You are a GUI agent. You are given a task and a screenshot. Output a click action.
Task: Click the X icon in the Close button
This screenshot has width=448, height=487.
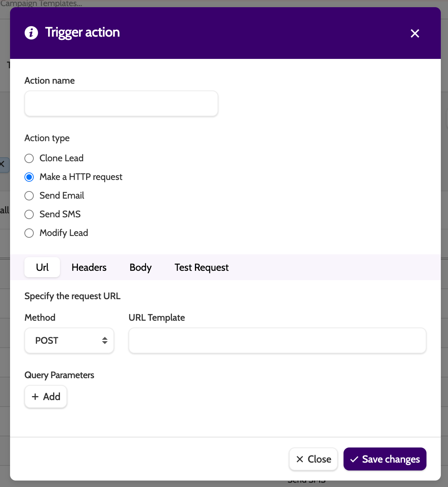point(300,459)
